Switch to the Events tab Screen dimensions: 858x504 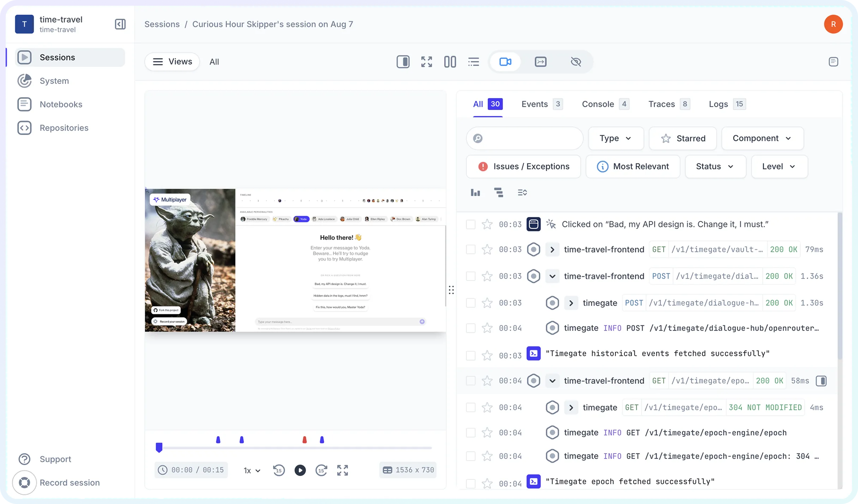[542, 104]
